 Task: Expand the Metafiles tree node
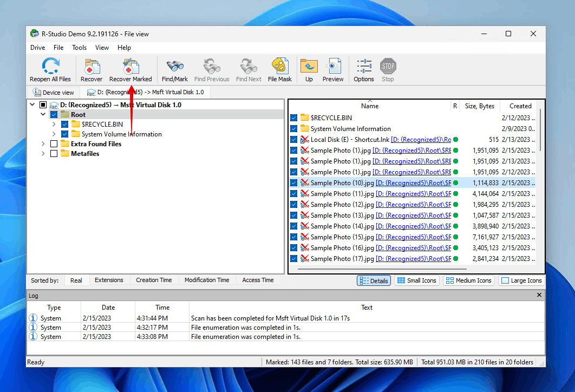[x=43, y=153]
